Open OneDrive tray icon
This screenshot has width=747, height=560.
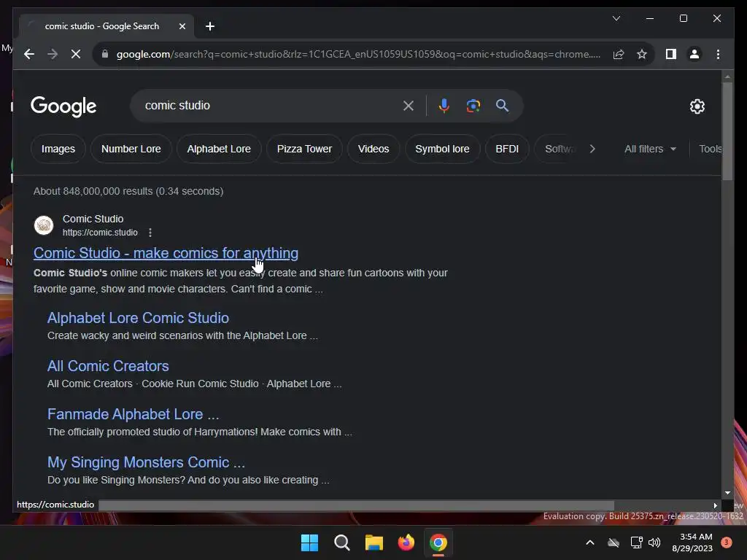614,542
